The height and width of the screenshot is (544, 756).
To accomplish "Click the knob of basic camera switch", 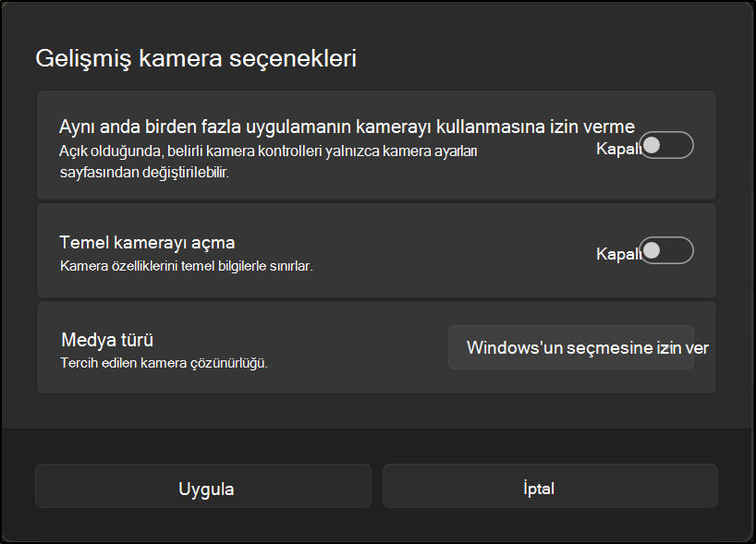I will [x=652, y=250].
